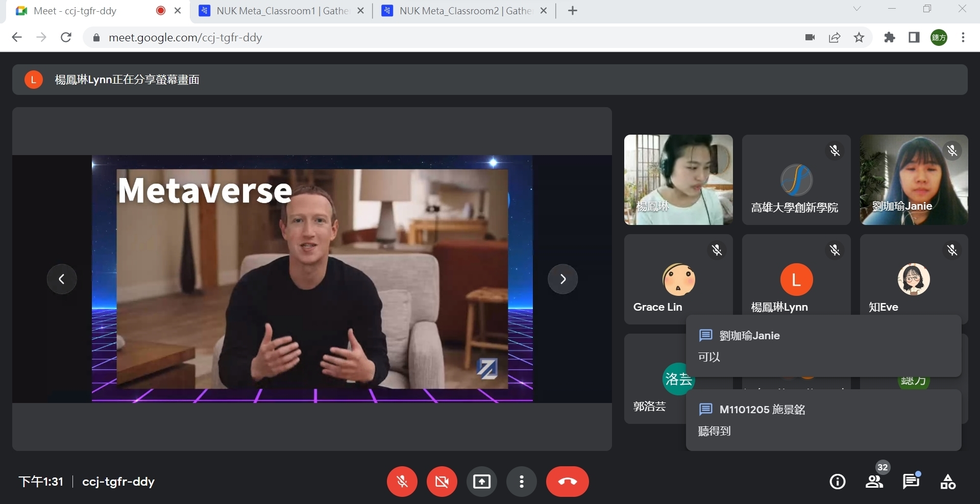Close the Meet - ccj-tgfr-ddy tab
The height and width of the screenshot is (504, 980).
pos(178,11)
